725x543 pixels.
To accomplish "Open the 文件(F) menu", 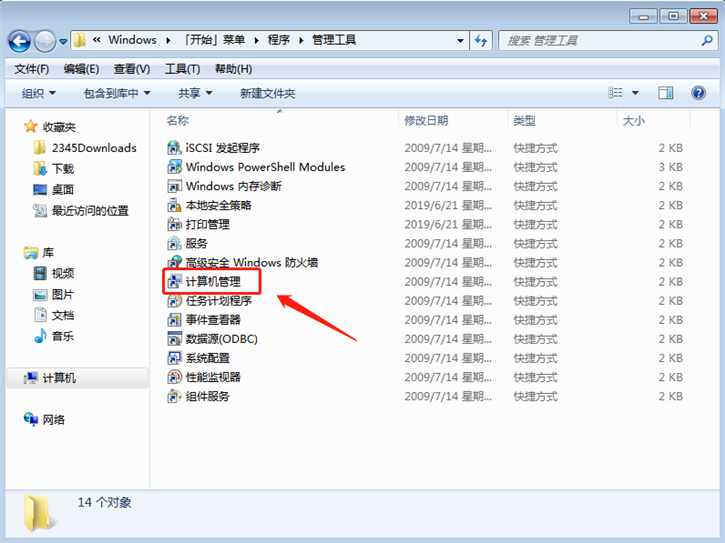I will coord(31,69).
